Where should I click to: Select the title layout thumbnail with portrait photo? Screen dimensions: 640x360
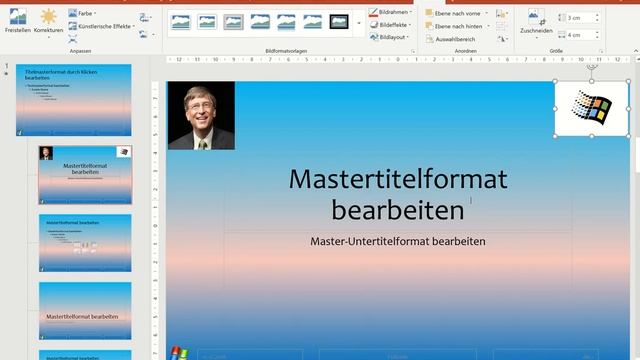[85, 175]
